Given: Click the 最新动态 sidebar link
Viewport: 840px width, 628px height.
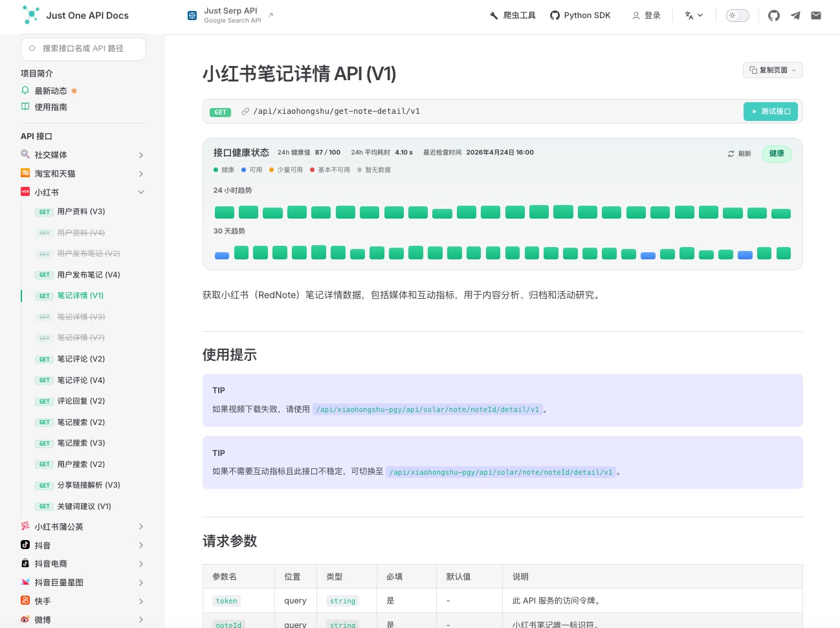Looking at the screenshot, I should pos(50,91).
